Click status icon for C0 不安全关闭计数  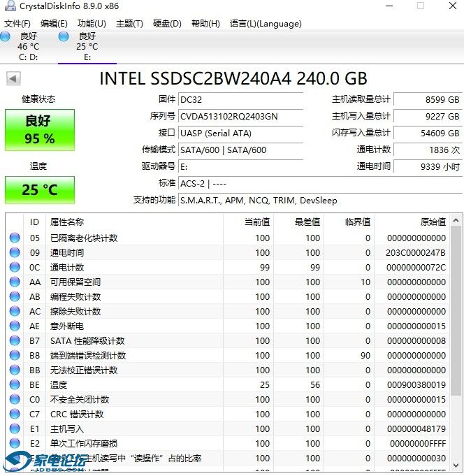click(x=15, y=399)
